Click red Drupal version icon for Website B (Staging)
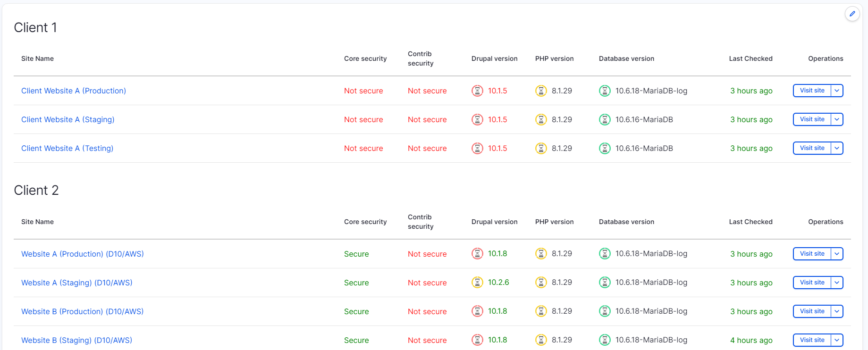Viewport: 868px width, 350px height. 477,340
